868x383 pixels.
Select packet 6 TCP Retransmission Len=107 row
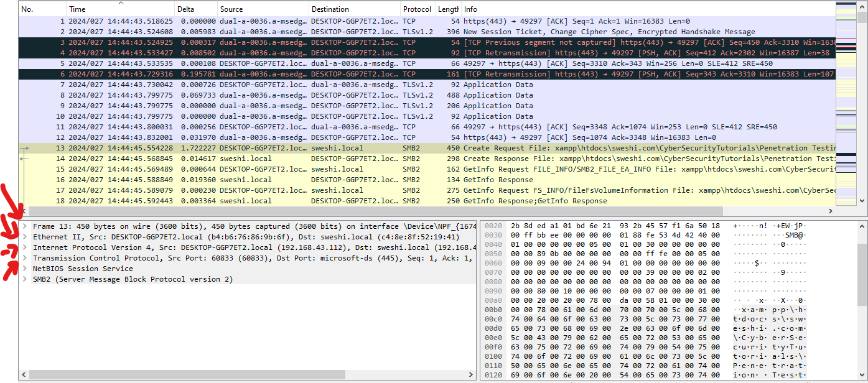tap(427, 74)
